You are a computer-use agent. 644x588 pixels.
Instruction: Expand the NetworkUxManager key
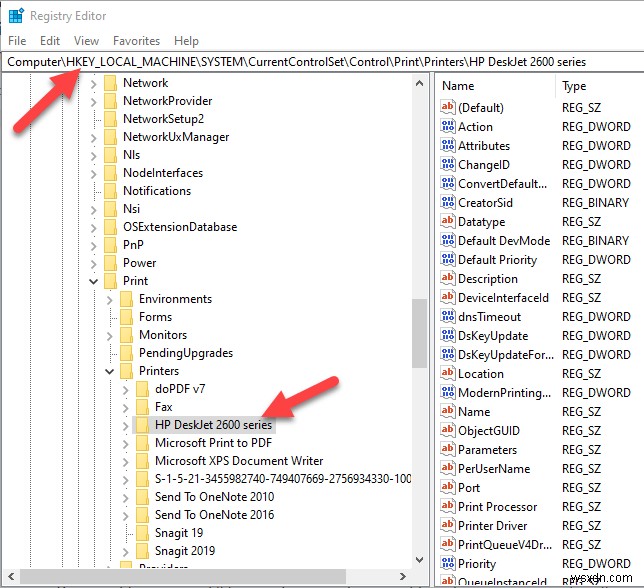(94, 138)
